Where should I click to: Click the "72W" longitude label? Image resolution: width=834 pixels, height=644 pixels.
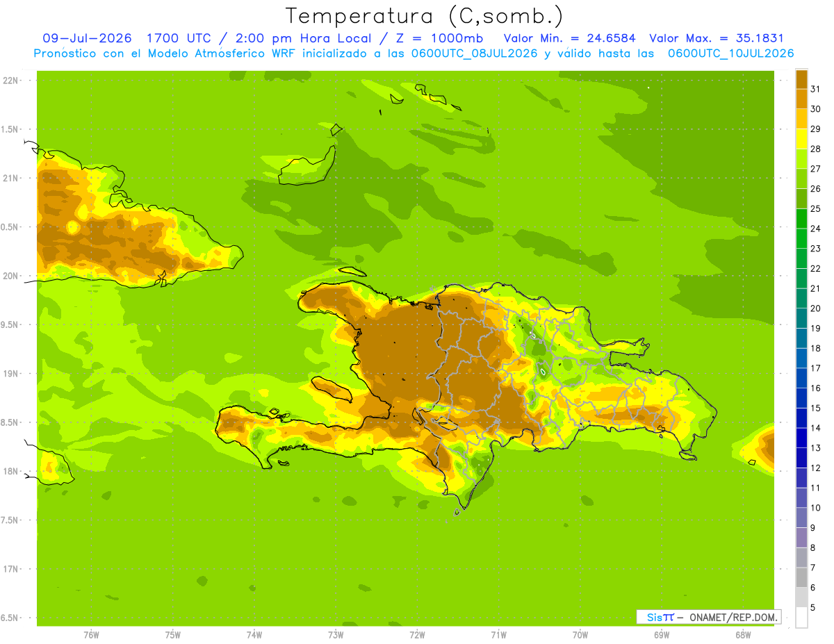point(417,635)
